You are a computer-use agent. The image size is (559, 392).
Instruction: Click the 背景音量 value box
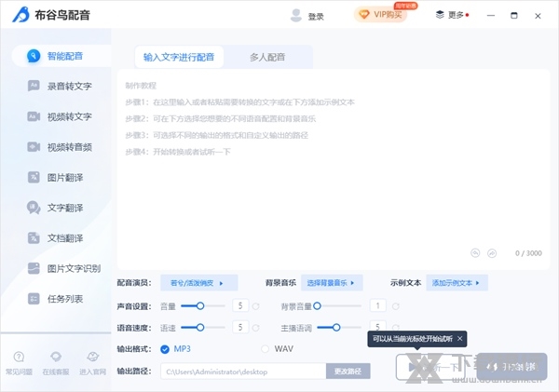(x=378, y=305)
